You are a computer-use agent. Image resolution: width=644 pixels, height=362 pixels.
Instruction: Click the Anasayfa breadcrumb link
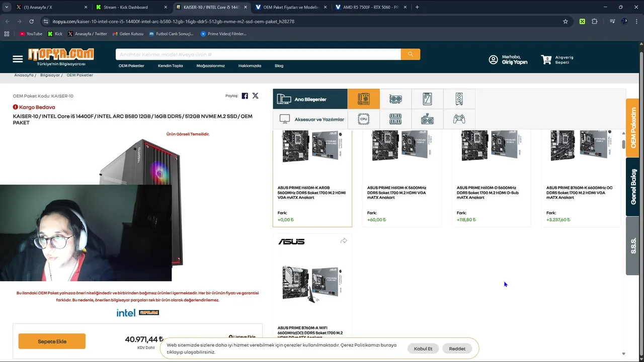click(x=24, y=75)
